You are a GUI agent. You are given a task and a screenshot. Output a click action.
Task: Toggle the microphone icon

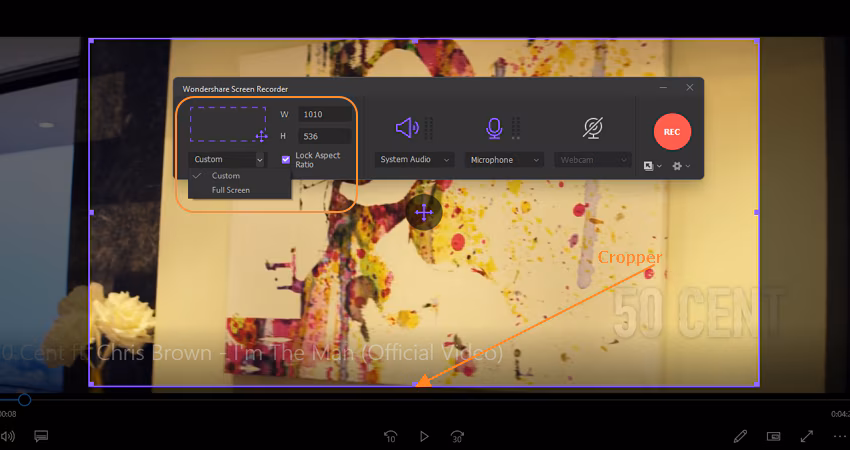click(494, 128)
